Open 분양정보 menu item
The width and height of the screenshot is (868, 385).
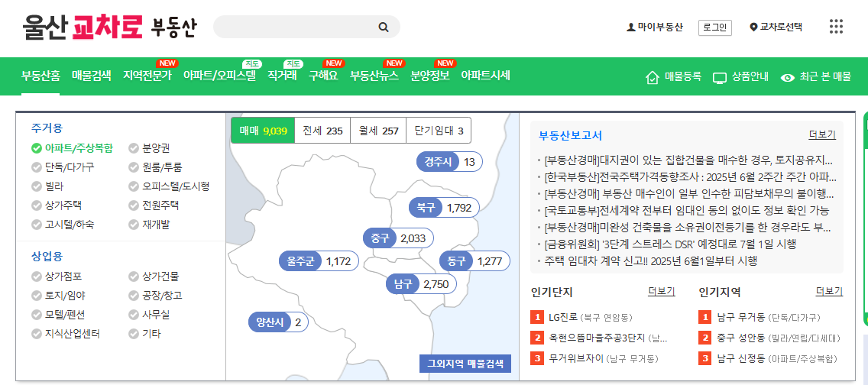point(430,76)
